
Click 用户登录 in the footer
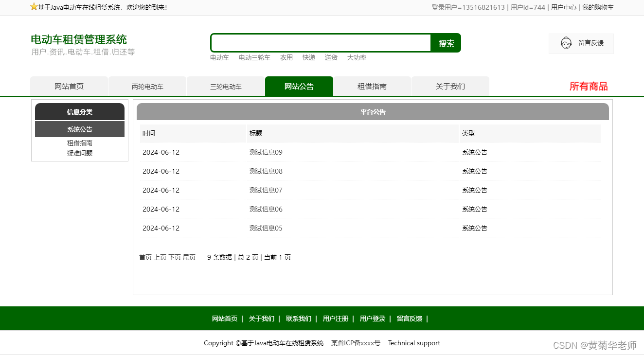[x=373, y=319]
